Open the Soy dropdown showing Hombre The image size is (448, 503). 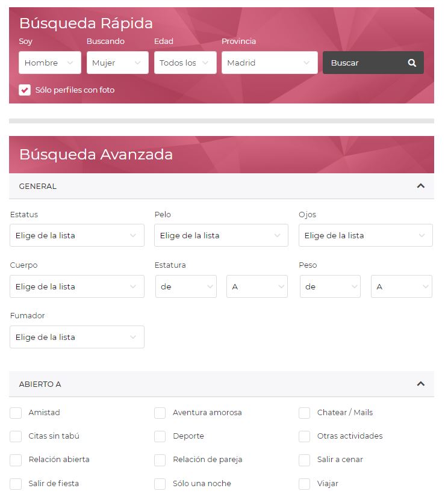click(x=50, y=63)
